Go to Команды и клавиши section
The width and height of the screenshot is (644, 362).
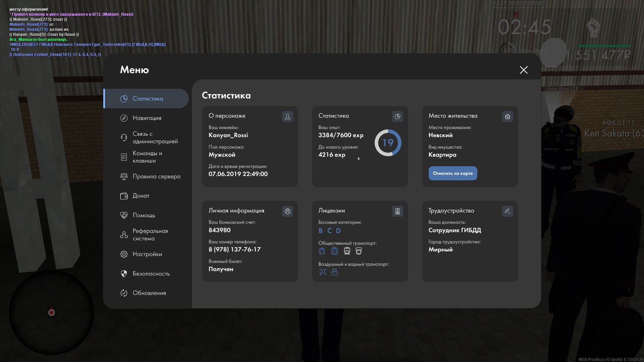[x=147, y=157]
